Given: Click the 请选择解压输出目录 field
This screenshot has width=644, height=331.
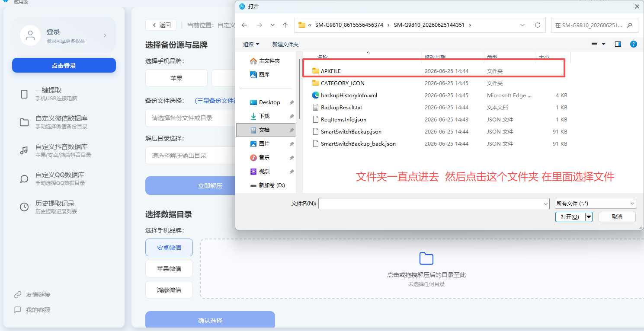Looking at the screenshot, I should coord(190,156).
